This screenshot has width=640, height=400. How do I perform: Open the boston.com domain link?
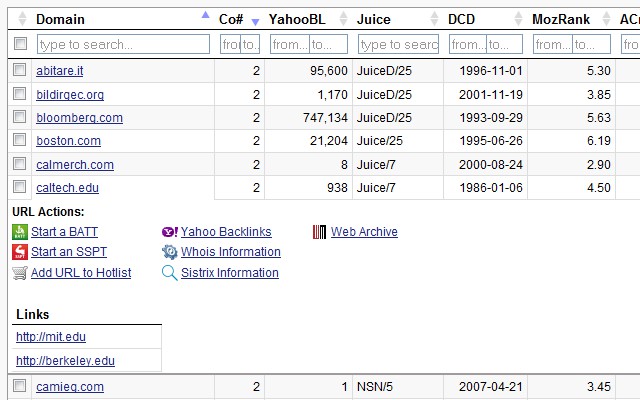point(68,141)
